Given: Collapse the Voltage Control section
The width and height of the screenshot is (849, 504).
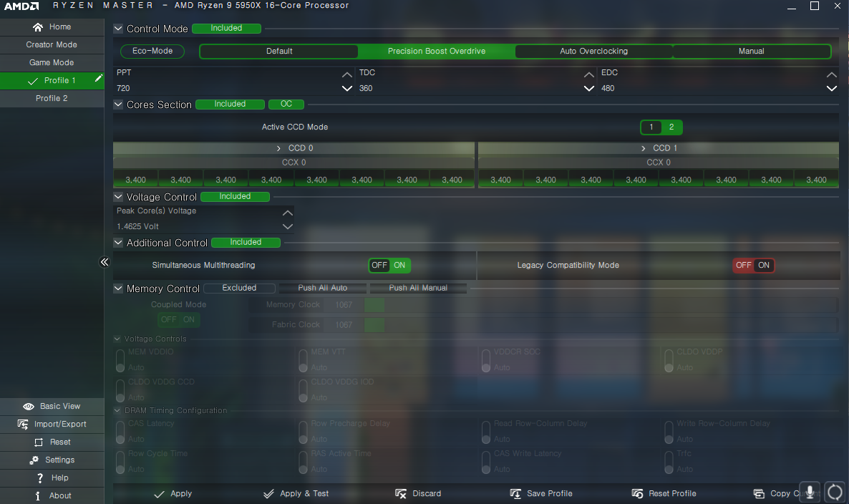Looking at the screenshot, I should 118,196.
